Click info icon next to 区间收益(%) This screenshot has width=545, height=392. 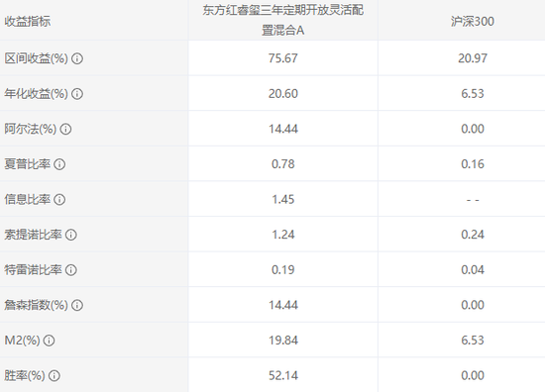[77, 58]
